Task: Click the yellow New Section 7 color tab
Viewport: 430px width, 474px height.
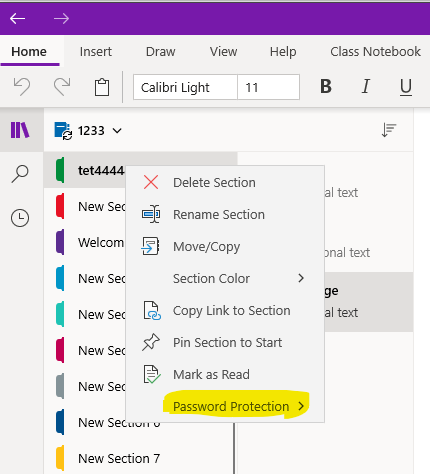Action: pos(60,458)
